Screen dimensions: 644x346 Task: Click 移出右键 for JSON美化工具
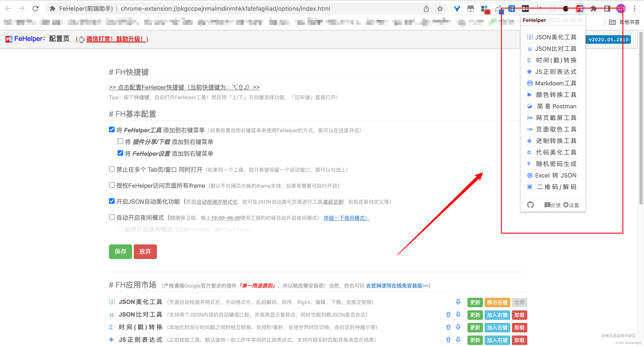click(x=497, y=302)
